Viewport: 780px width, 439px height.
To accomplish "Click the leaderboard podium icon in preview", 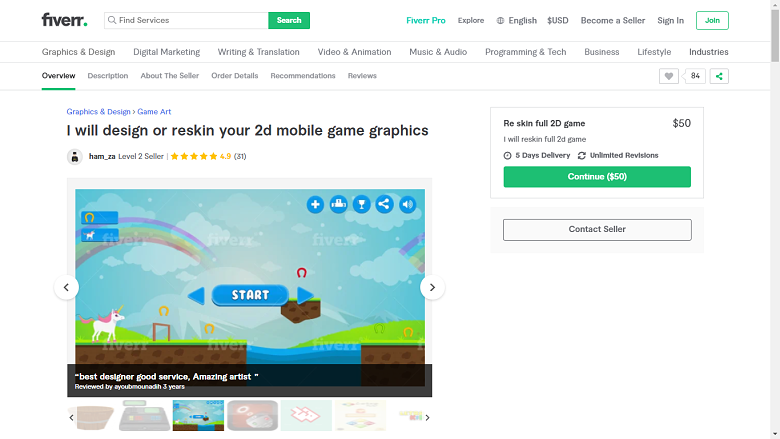I will [x=338, y=204].
